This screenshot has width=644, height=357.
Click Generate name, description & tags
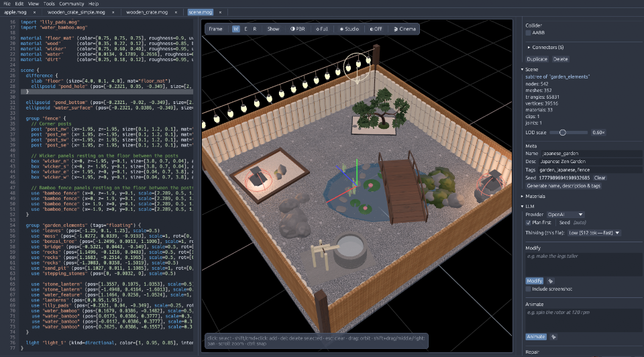563,186
